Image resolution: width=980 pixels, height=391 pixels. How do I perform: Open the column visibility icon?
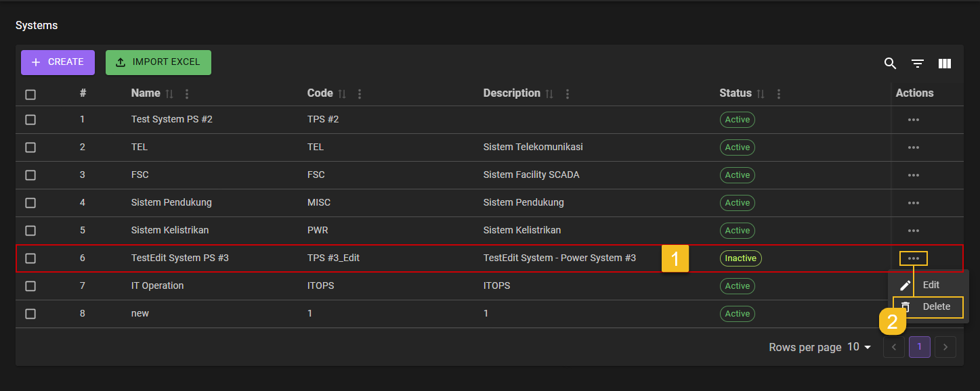tap(944, 64)
